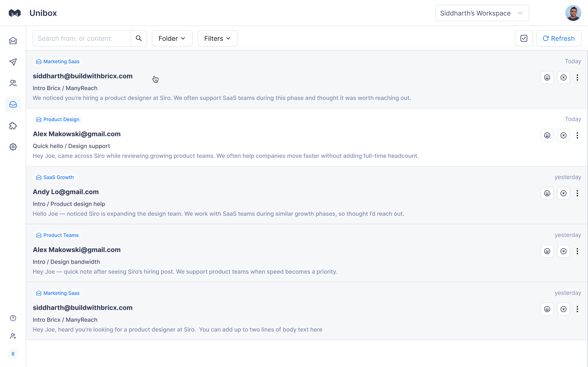Click circled X on Product Design email
This screenshot has height=367, width=588.
click(563, 135)
